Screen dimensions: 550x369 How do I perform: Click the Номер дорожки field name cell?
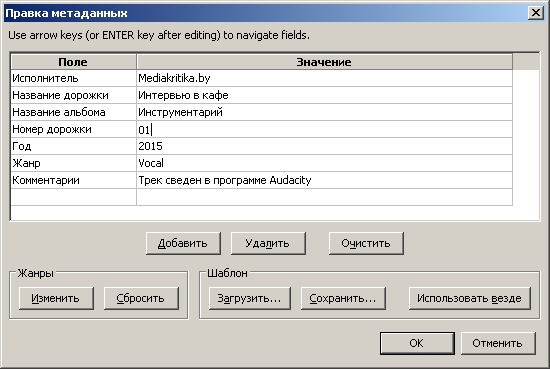tap(74, 129)
